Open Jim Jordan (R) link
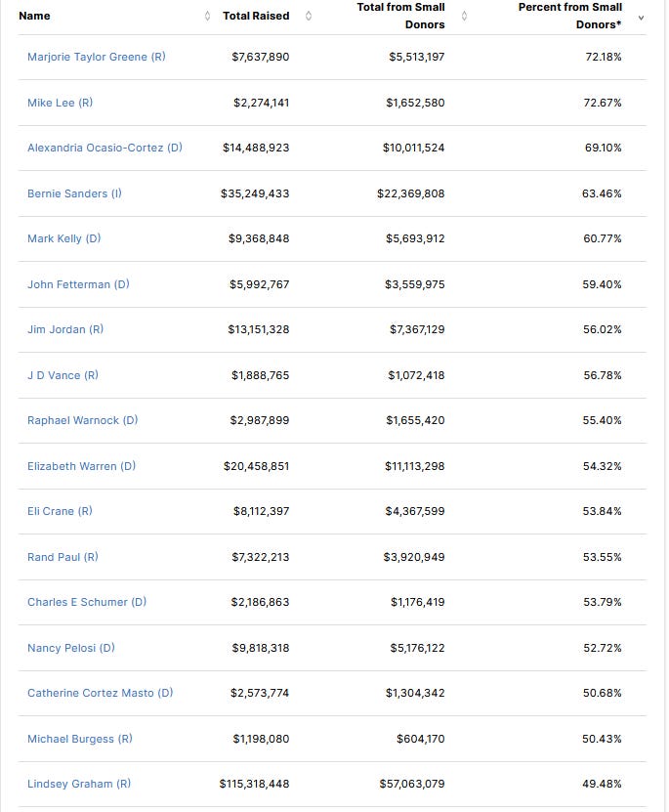The width and height of the screenshot is (669, 812). 65,329
